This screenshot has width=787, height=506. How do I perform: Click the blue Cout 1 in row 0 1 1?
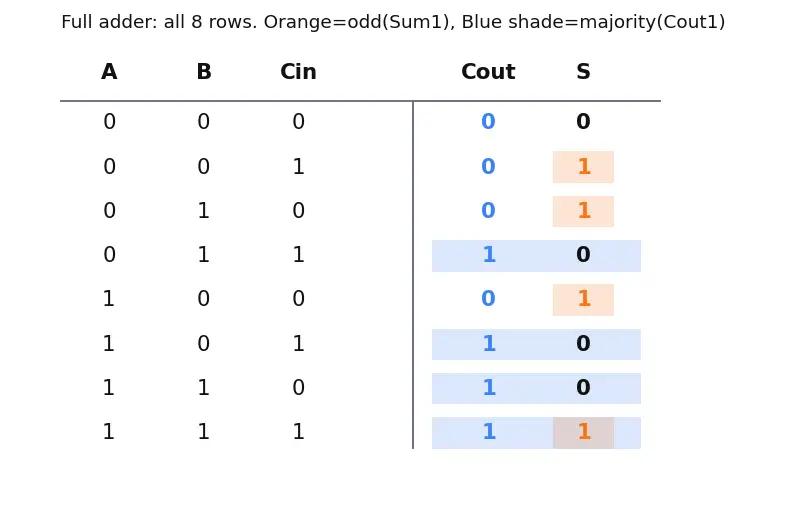point(489,255)
